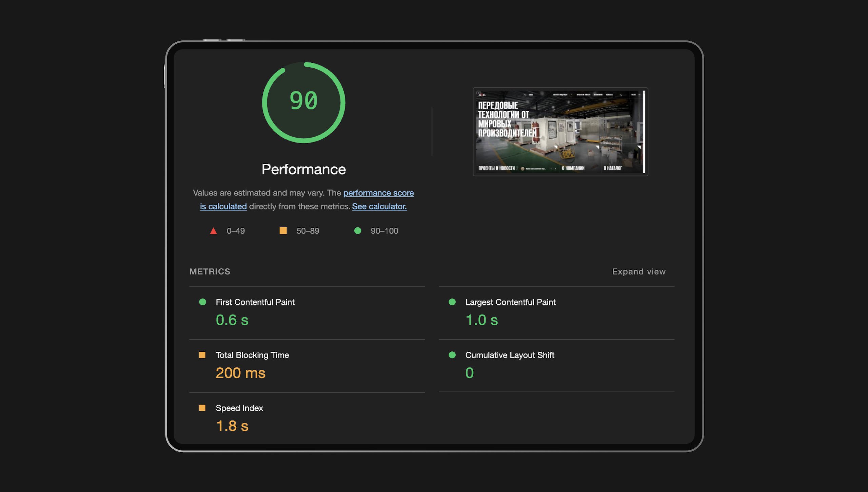Open the performance score link
The height and width of the screenshot is (492, 868).
pos(378,193)
